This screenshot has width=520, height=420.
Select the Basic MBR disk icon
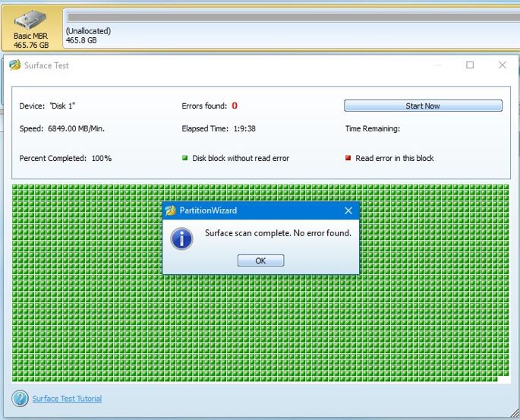pyautogui.click(x=30, y=20)
